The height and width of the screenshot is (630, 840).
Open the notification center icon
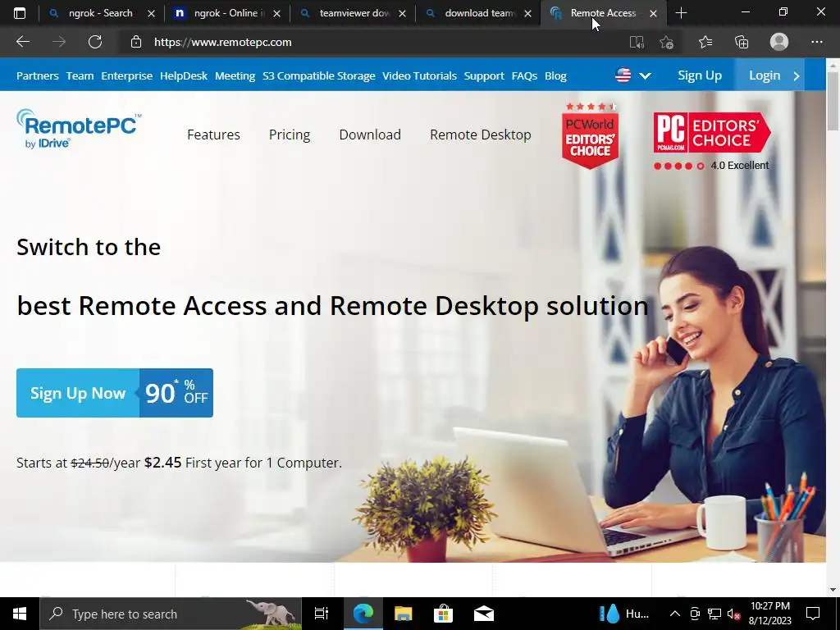(813, 614)
